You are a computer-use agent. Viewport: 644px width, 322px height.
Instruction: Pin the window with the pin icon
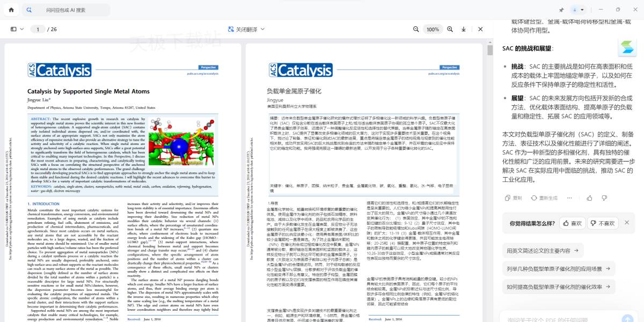pos(561,10)
